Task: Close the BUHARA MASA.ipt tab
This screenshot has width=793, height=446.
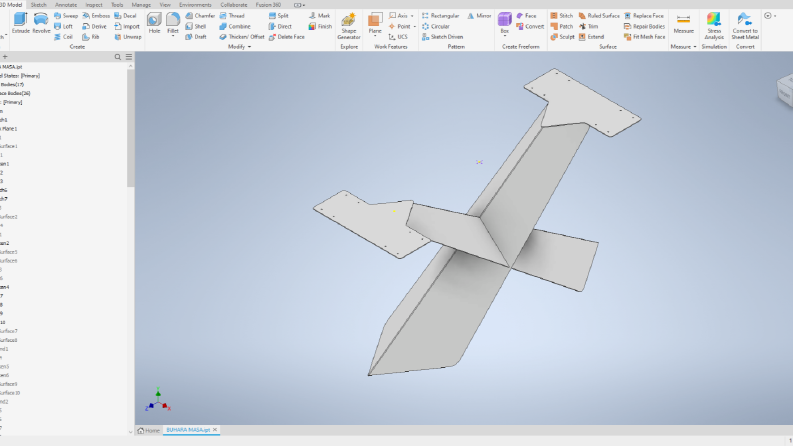Action: pyautogui.click(x=215, y=430)
